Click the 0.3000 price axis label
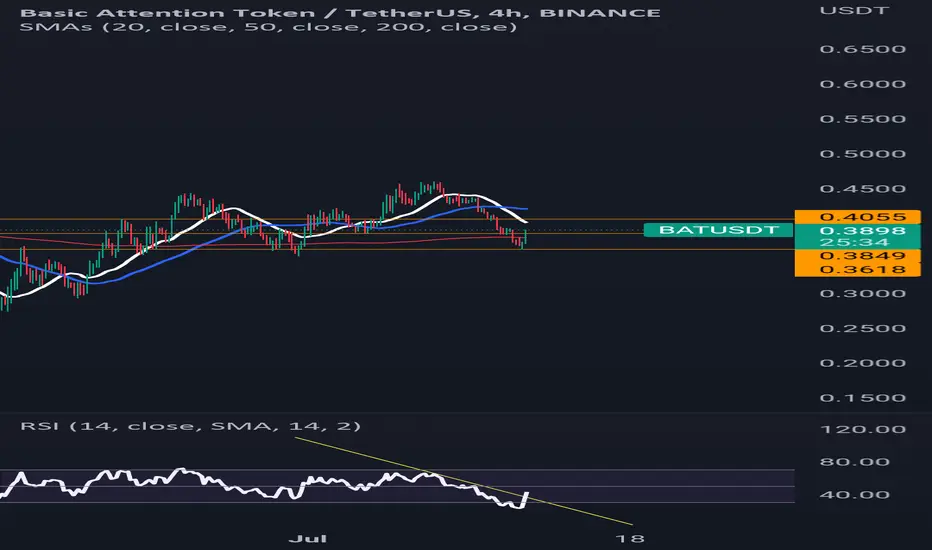 click(862, 294)
